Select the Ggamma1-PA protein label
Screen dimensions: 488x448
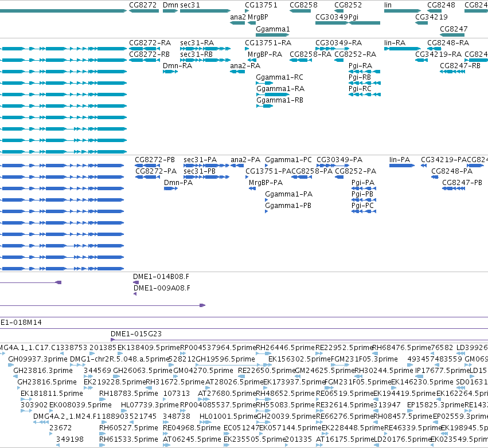(x=289, y=194)
